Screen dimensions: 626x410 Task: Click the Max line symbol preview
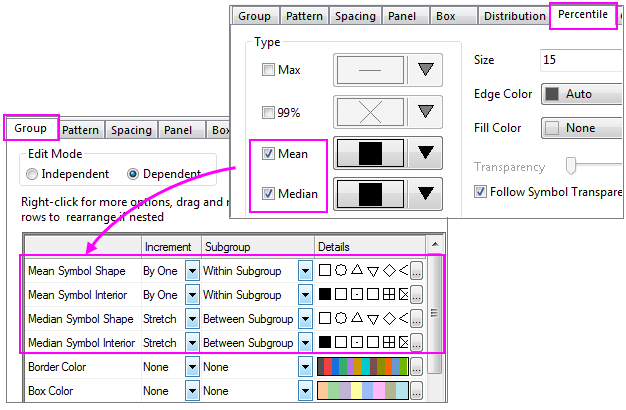pyautogui.click(x=368, y=70)
